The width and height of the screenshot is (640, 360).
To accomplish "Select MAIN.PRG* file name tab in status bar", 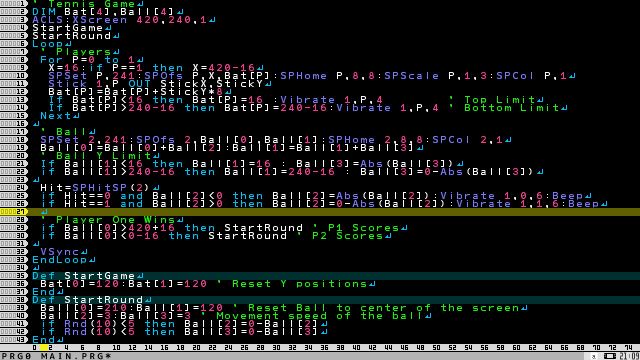I will (x=76, y=356).
